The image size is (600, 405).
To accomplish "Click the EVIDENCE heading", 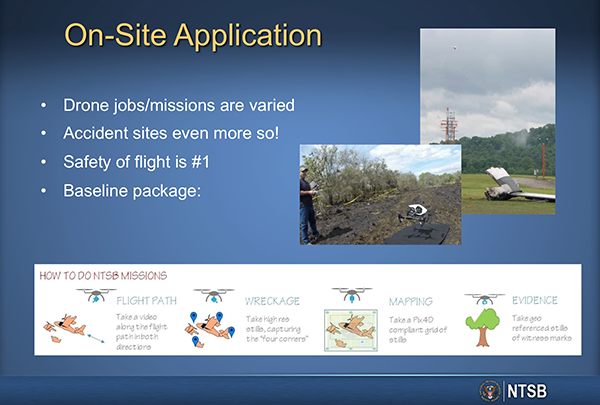I will (535, 300).
